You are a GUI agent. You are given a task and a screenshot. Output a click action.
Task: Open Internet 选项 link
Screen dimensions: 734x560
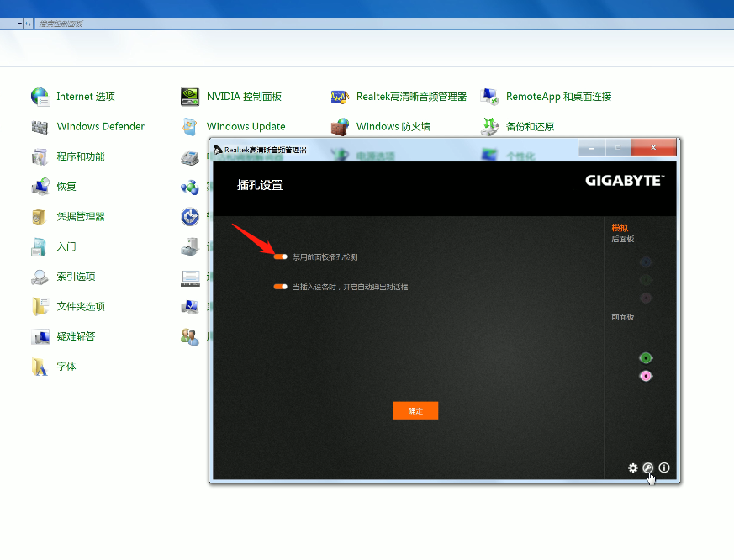click(x=85, y=97)
